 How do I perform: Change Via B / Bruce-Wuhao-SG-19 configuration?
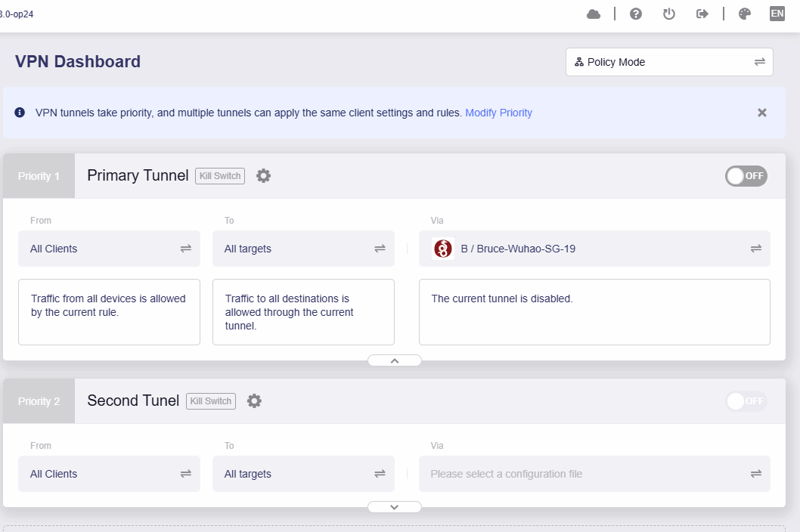pyautogui.click(x=594, y=249)
